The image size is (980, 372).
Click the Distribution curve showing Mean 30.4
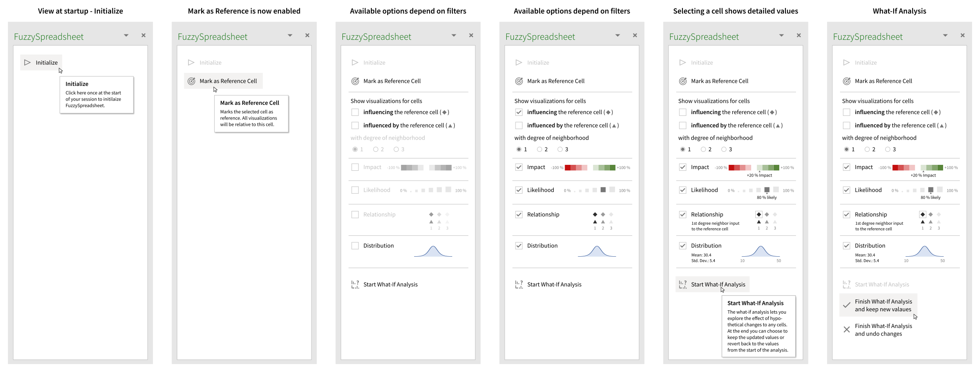click(x=761, y=251)
